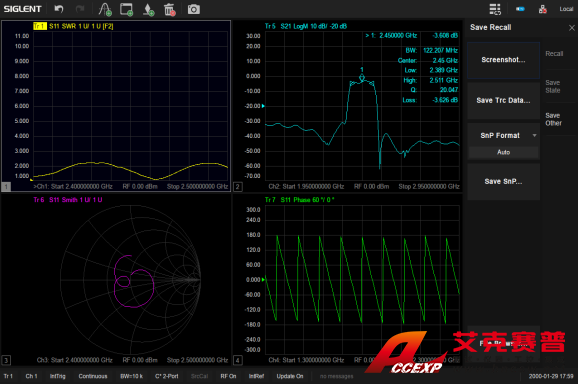578x384 pixels.
Task: Add a marker via toolbar icon
Action: (x=148, y=10)
